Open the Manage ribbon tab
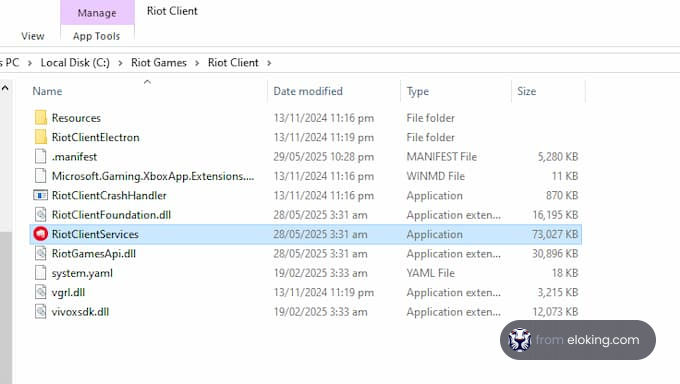The width and height of the screenshot is (680, 384). click(x=97, y=13)
